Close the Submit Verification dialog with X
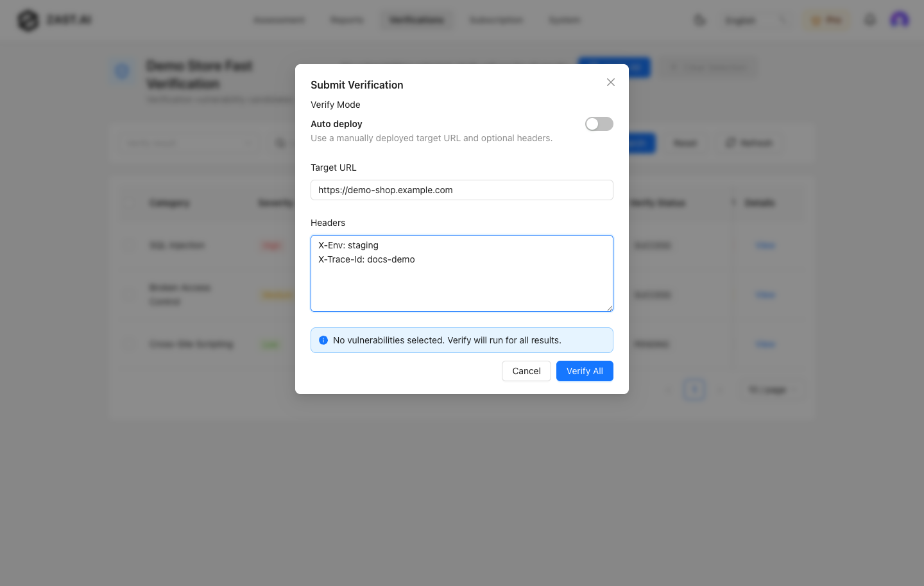 (x=611, y=82)
